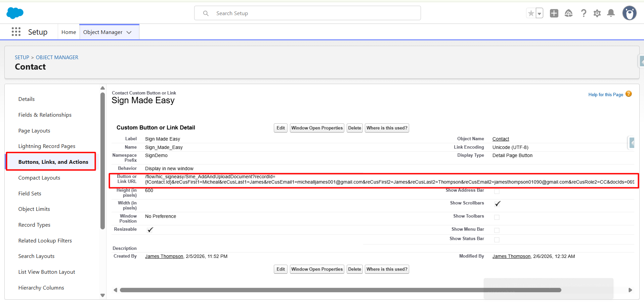Click the top Where is this used? button
Image resolution: width=644 pixels, height=304 pixels.
click(x=387, y=128)
